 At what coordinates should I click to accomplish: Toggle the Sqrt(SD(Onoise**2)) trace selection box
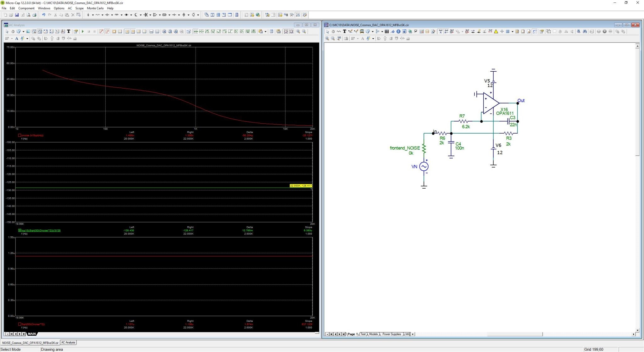(19, 324)
